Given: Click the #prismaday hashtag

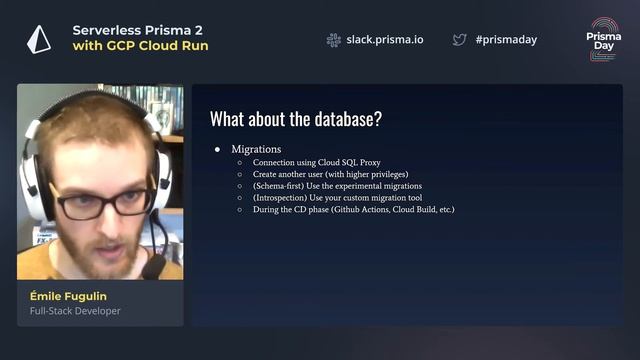Looking at the screenshot, I should [x=506, y=40].
